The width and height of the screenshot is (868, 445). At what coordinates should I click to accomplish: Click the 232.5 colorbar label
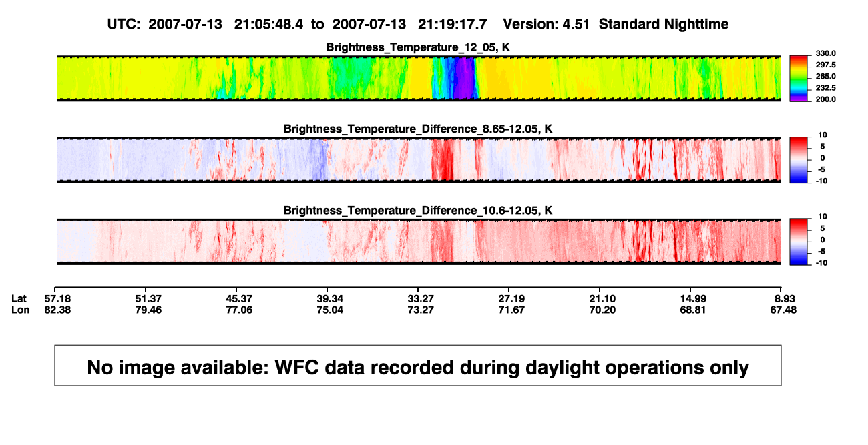pyautogui.click(x=825, y=88)
